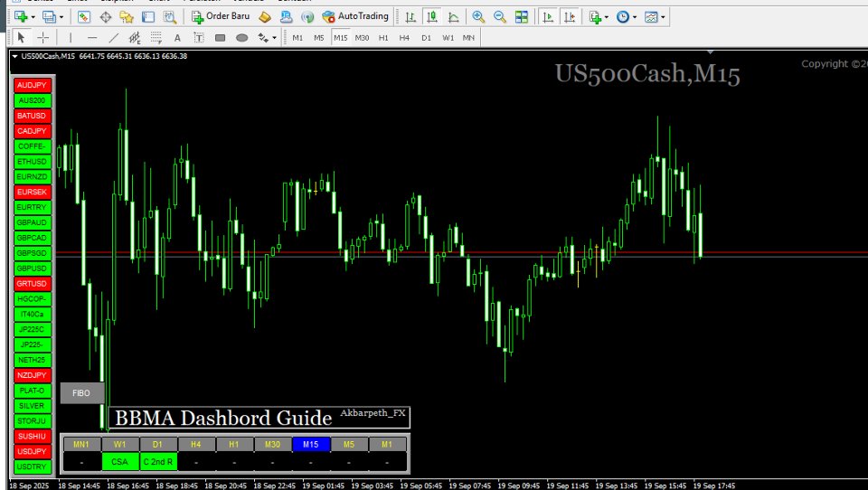This screenshot has height=490, width=868.
Task: Switch to bar chart icon
Action: (410, 16)
